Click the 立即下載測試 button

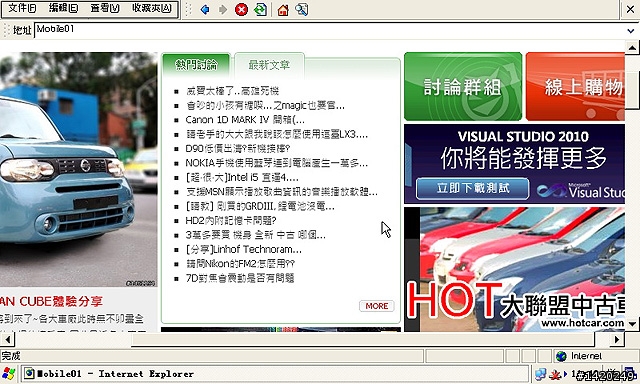tap(473, 188)
